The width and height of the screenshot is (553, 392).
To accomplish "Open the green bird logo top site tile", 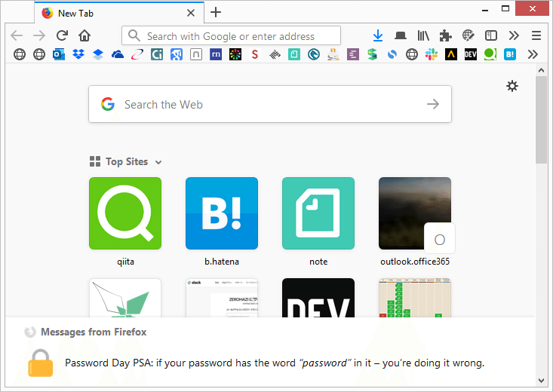I will click(x=125, y=298).
